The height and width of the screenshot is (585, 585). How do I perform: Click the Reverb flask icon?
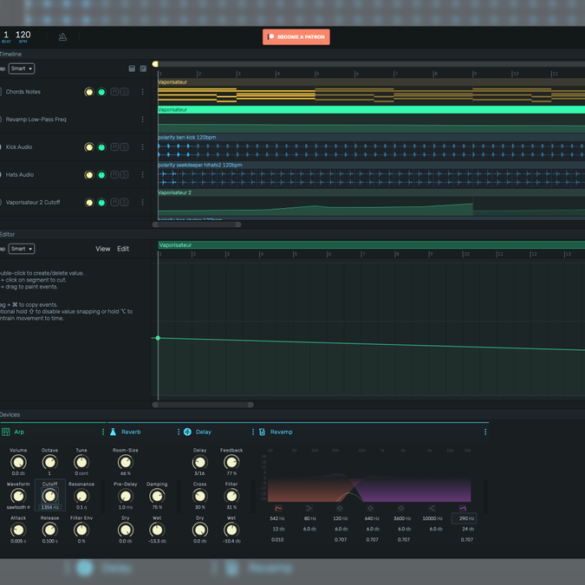(113, 432)
